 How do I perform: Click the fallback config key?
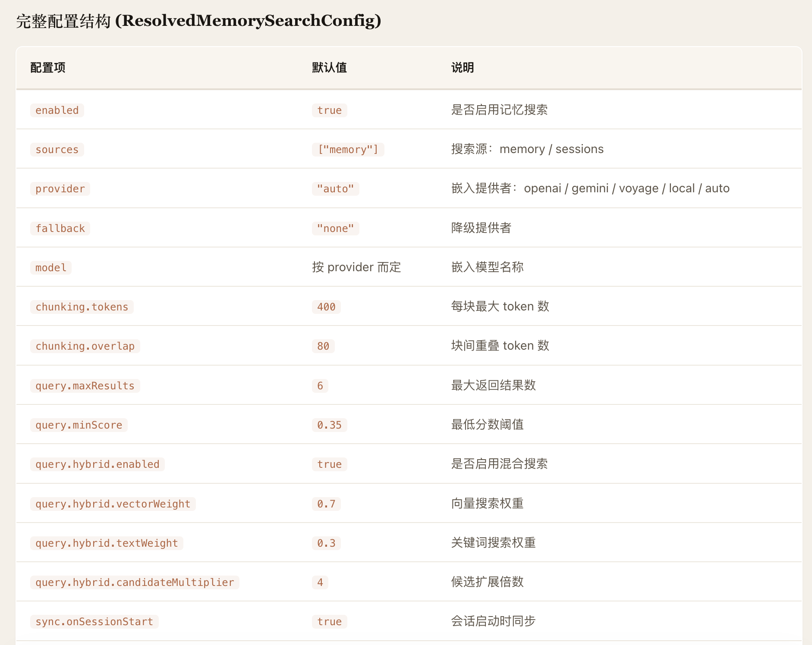60,229
